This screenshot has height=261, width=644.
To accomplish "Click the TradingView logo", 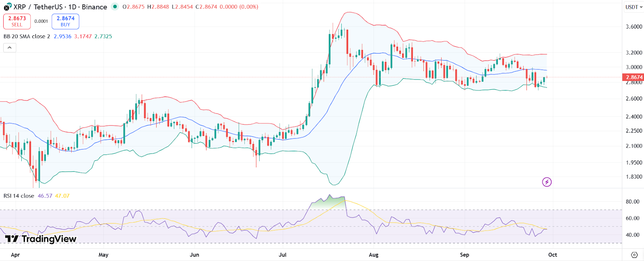I will [x=40, y=239].
